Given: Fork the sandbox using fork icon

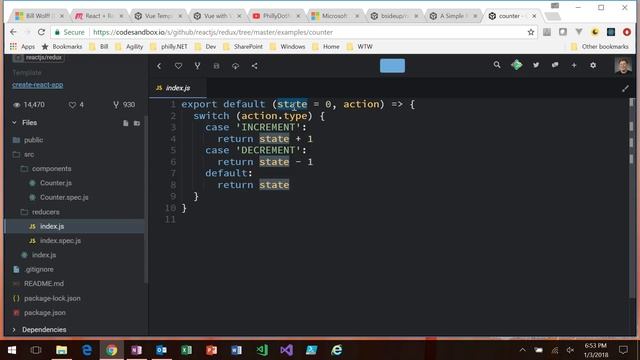Looking at the screenshot, I should pyautogui.click(x=197, y=66).
